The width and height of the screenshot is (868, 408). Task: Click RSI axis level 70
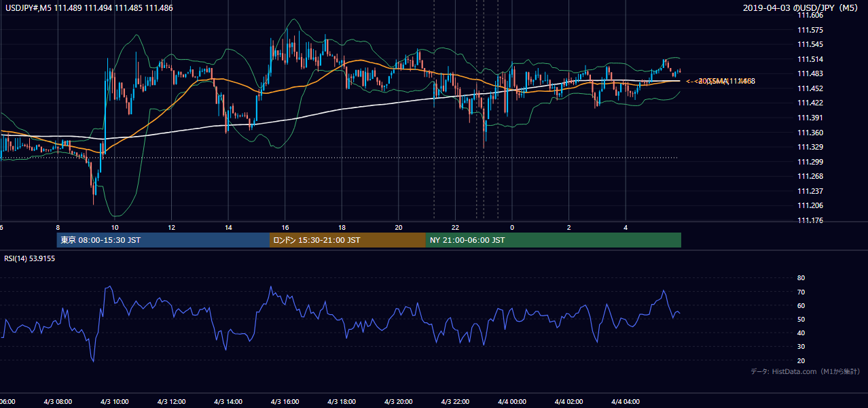pyautogui.click(x=801, y=292)
